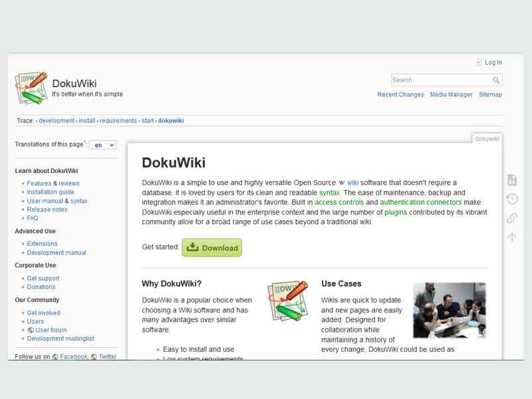Click Back to top arrow icon
This screenshot has height=399, width=532.
511,237
